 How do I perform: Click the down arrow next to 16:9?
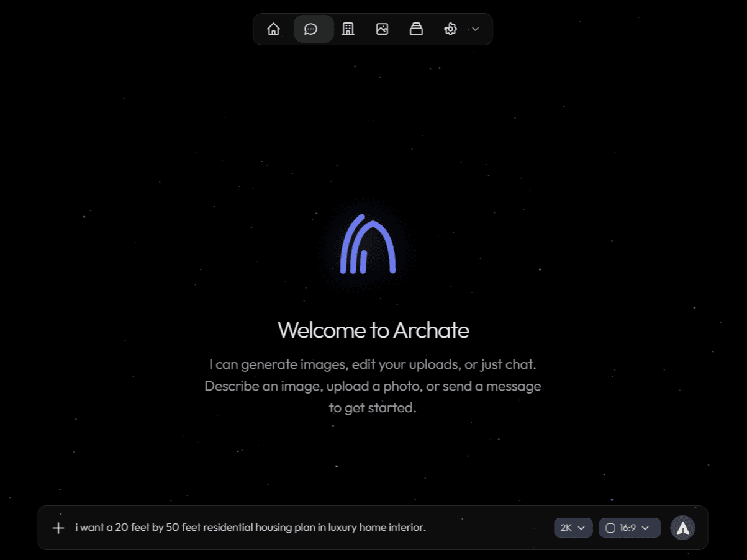(645, 528)
